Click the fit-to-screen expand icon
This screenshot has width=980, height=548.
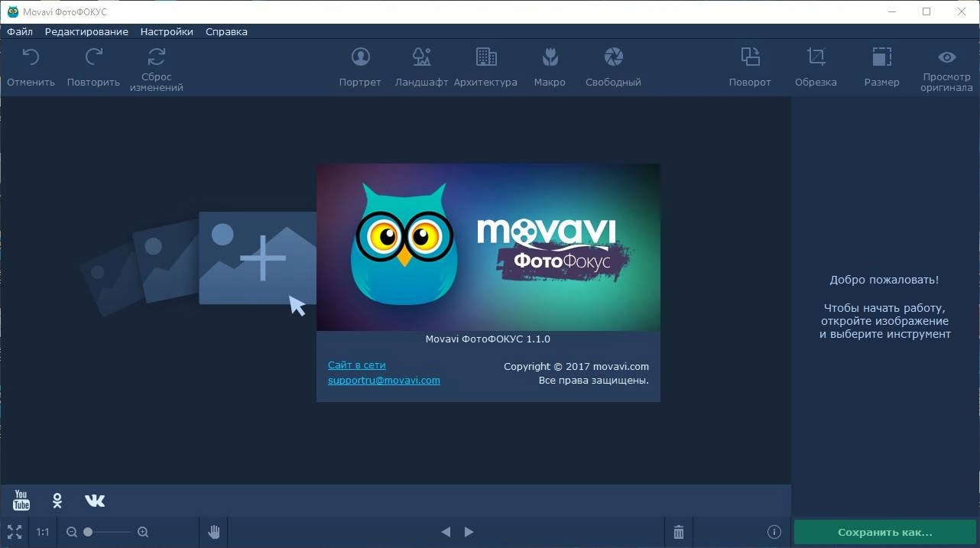point(15,532)
